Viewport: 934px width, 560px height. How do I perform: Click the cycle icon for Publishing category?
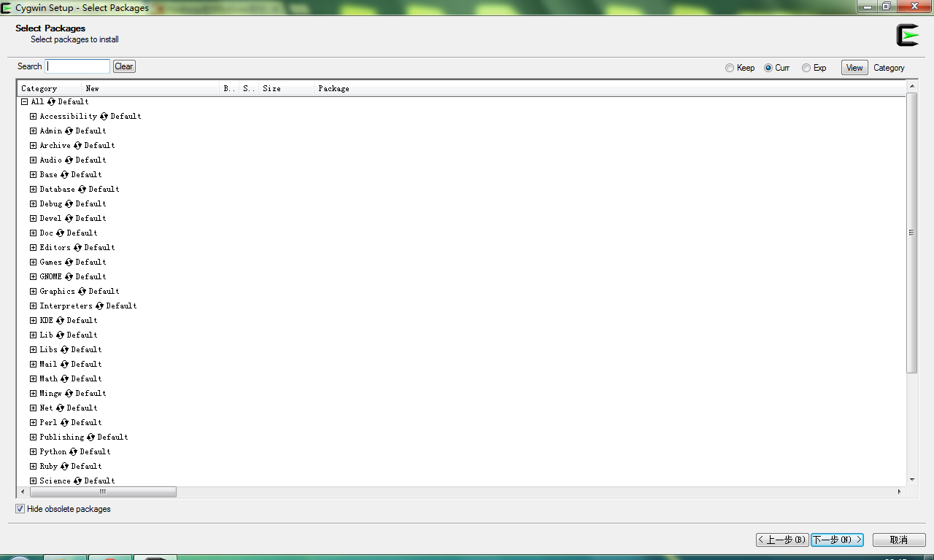click(91, 437)
